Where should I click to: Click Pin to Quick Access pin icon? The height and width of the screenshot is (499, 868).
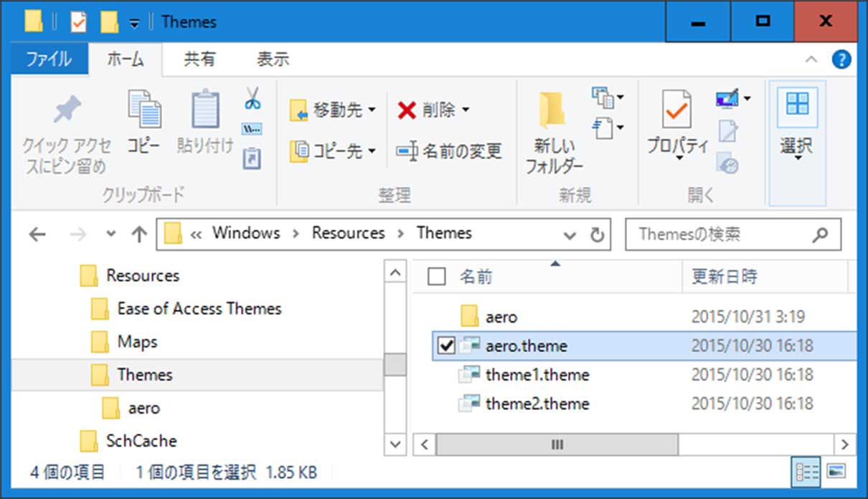[x=67, y=109]
